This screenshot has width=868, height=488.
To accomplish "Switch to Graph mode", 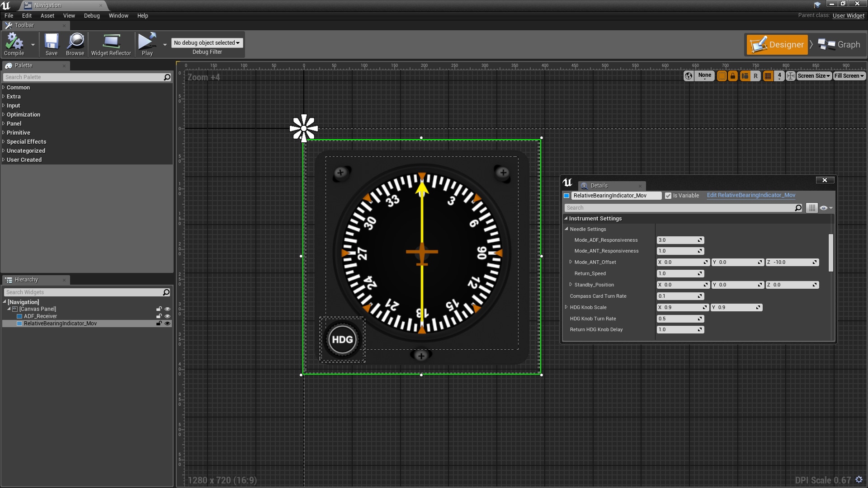I will (839, 45).
